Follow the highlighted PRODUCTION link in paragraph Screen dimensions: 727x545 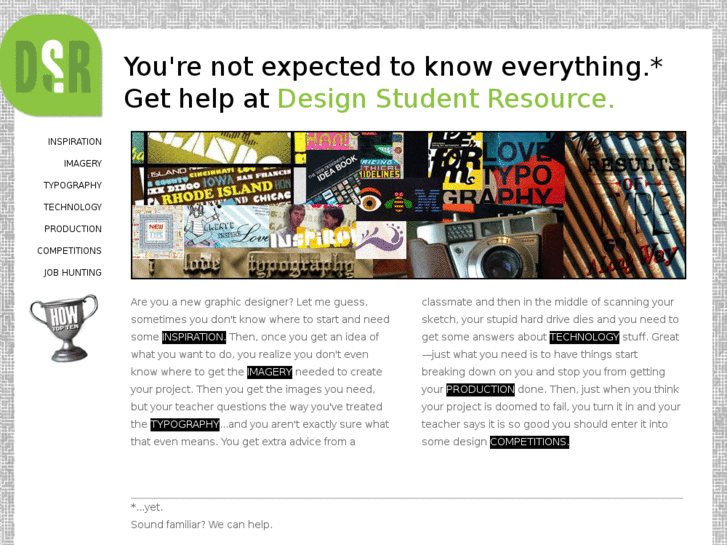[480, 390]
